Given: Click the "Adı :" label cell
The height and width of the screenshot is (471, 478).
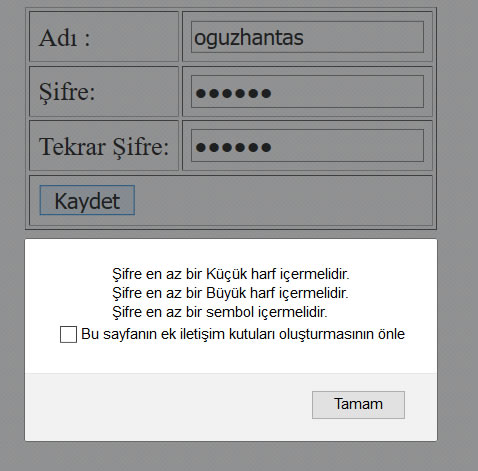Looking at the screenshot, I should click(x=104, y=37).
